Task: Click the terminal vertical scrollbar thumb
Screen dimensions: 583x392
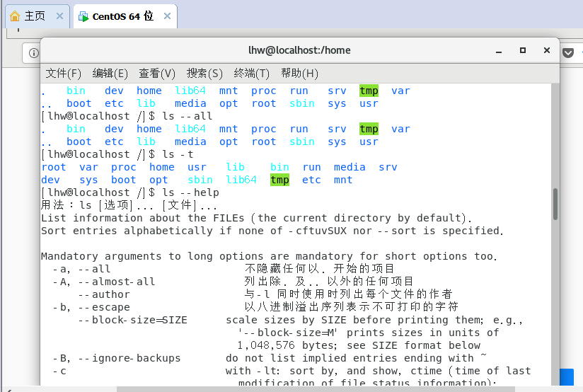Action: coord(555,204)
